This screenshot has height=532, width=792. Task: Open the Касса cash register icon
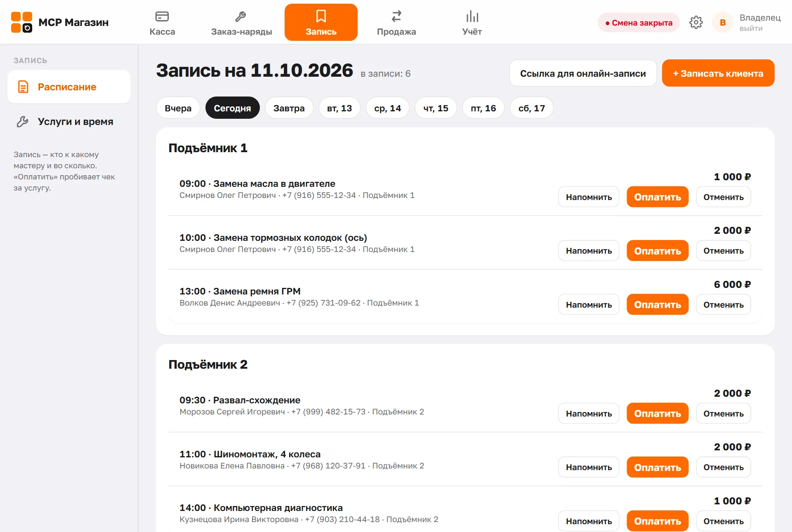[162, 16]
